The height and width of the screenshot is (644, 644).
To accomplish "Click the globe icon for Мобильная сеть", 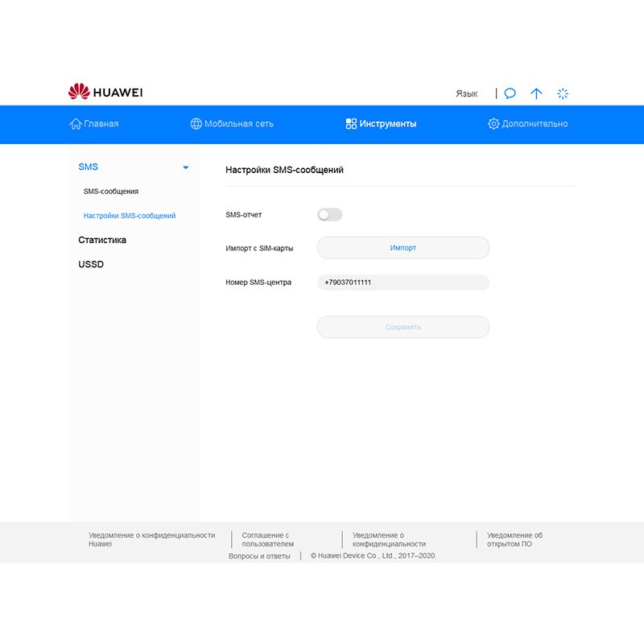I will point(196,124).
